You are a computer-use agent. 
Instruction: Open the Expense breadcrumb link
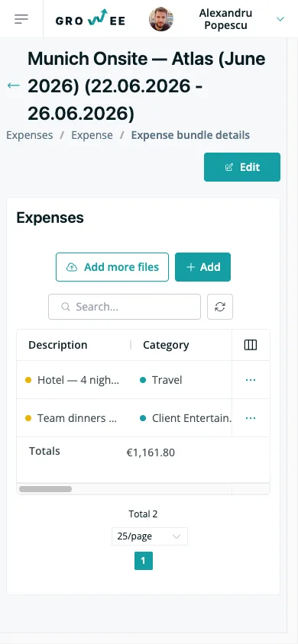tap(92, 135)
